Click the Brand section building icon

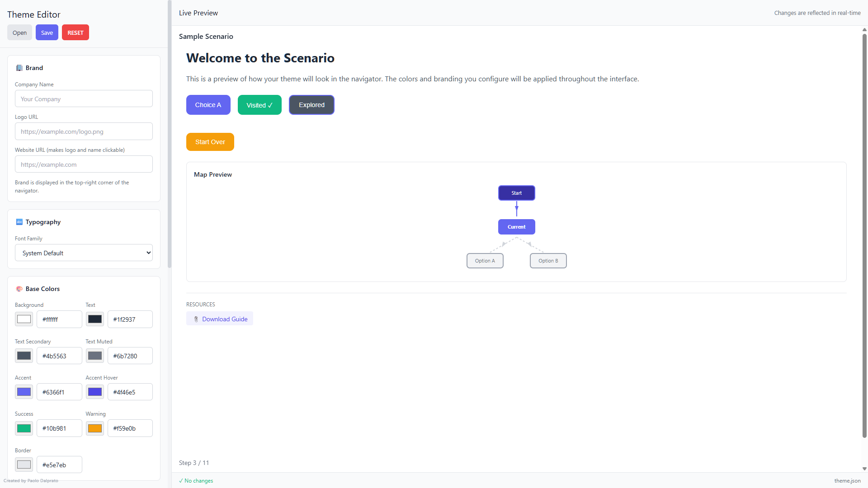[x=19, y=68]
